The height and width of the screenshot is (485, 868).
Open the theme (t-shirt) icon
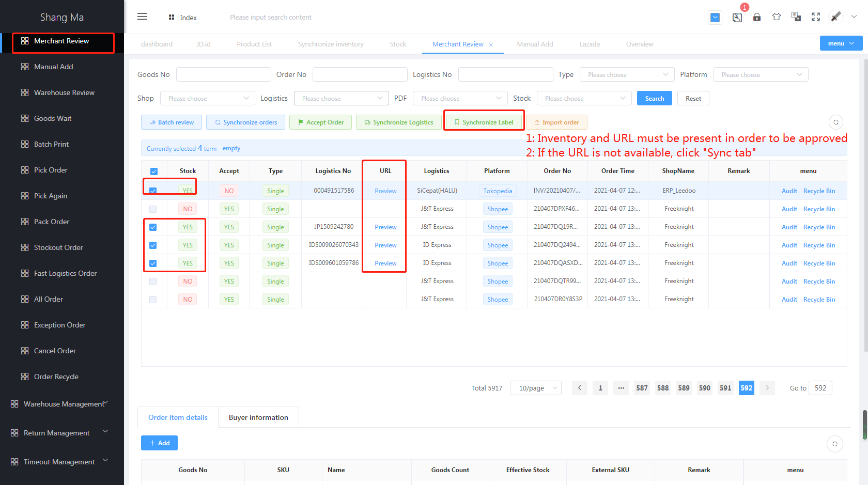coord(777,17)
